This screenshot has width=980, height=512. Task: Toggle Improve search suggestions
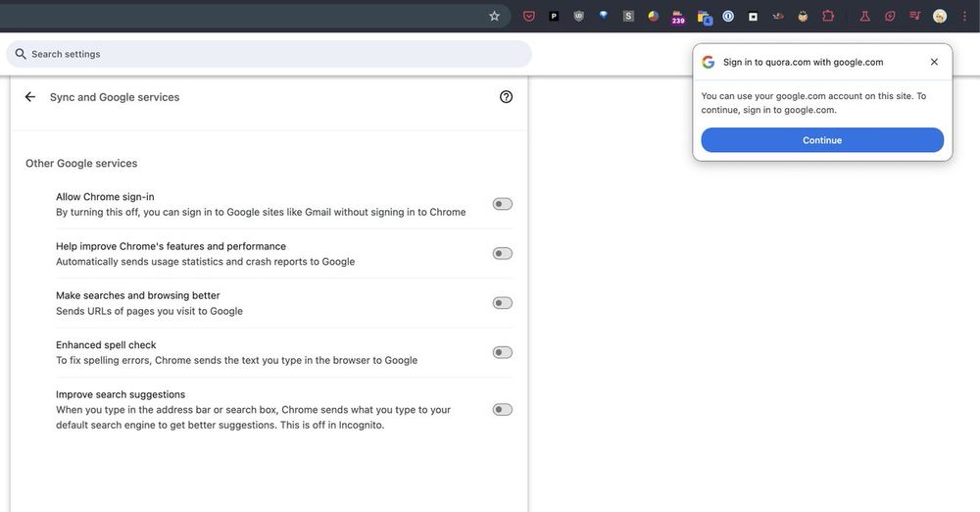click(503, 409)
